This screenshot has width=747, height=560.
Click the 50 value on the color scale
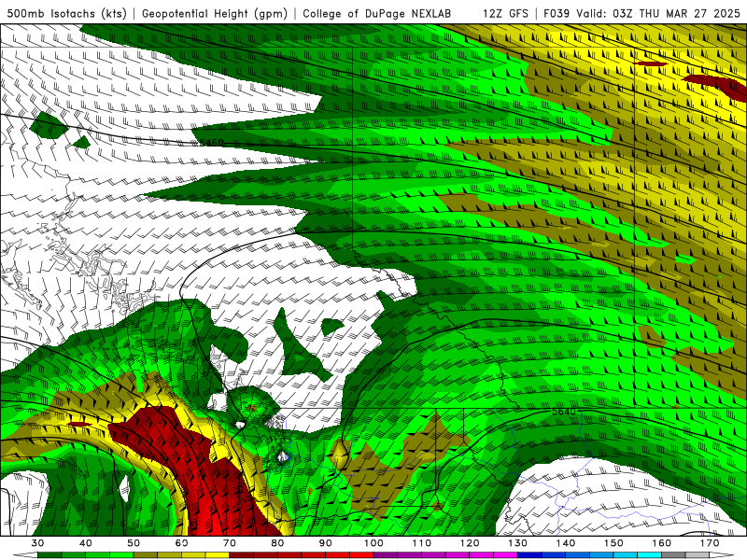(134, 543)
